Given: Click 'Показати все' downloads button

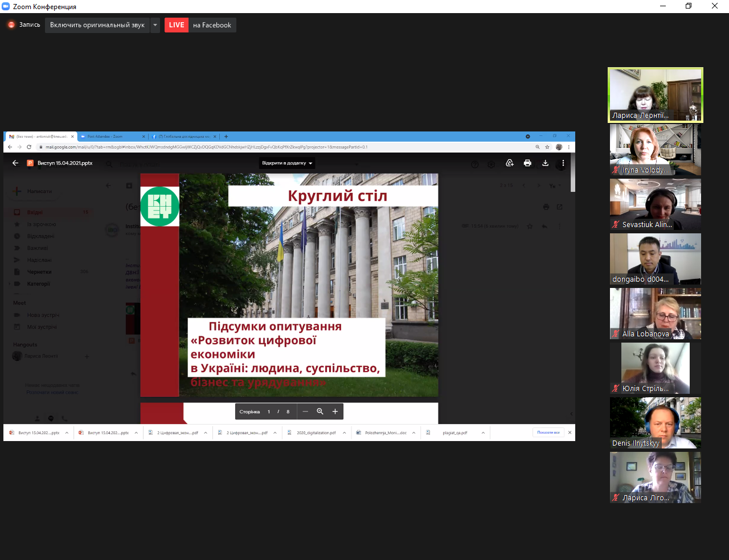Looking at the screenshot, I should point(548,433).
